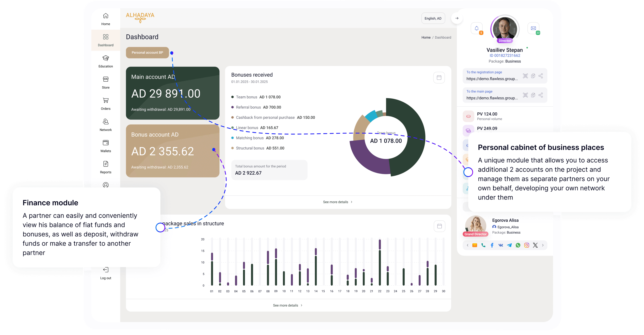Click Log out in the sidebar
Viewport: 644px width, 335px height.
(x=105, y=273)
